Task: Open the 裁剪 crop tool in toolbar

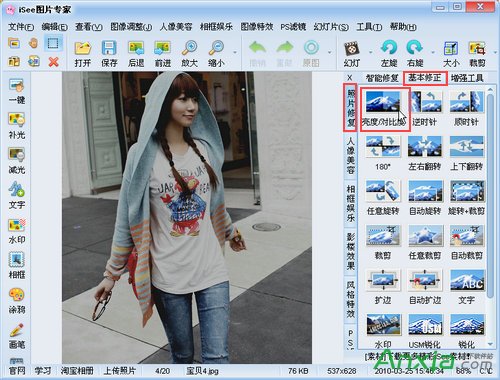Action: click(477, 53)
